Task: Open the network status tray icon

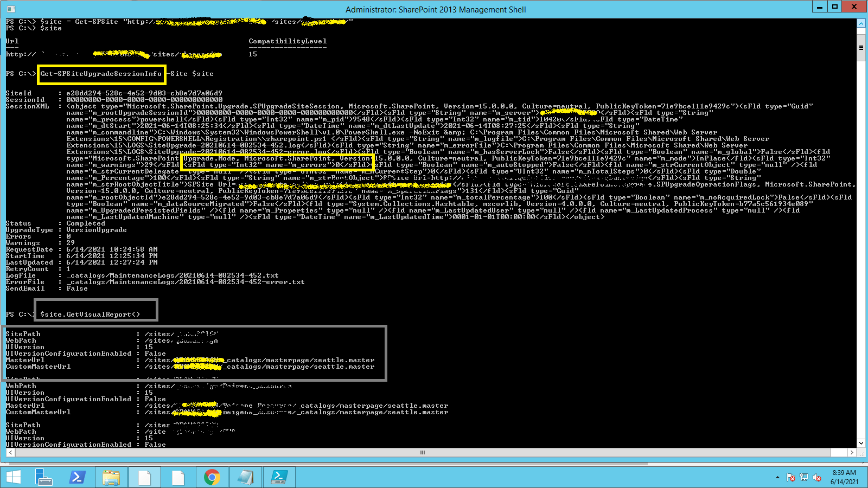Action: pyautogui.click(x=804, y=478)
